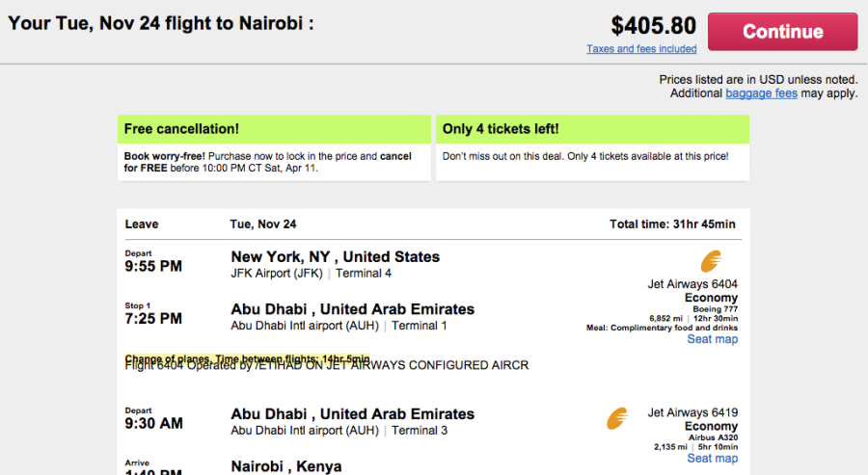
Task: Click the 9:55 PM departure time
Action: [x=153, y=266]
